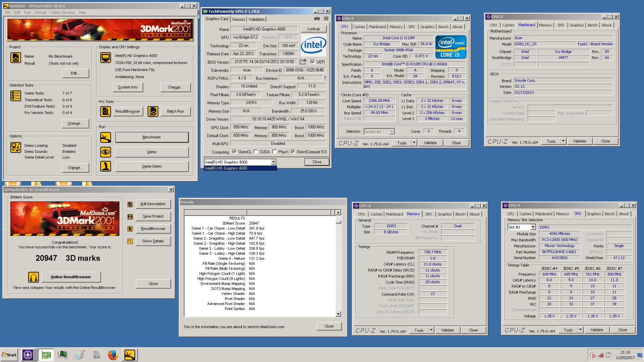Open 3DMark2001 from the taskbar

click(x=130, y=355)
